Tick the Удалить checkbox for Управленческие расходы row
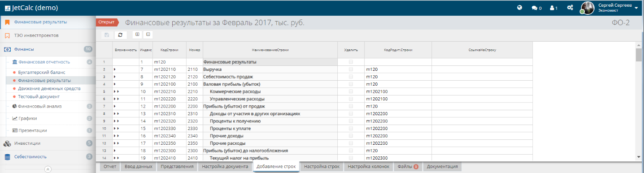The image size is (644, 173). pos(351,99)
